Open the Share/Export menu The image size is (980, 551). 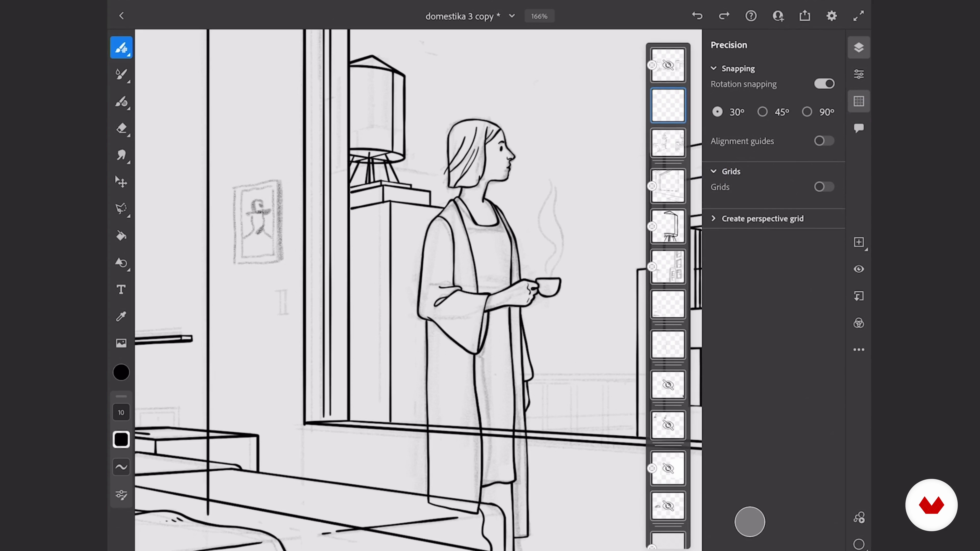805,16
